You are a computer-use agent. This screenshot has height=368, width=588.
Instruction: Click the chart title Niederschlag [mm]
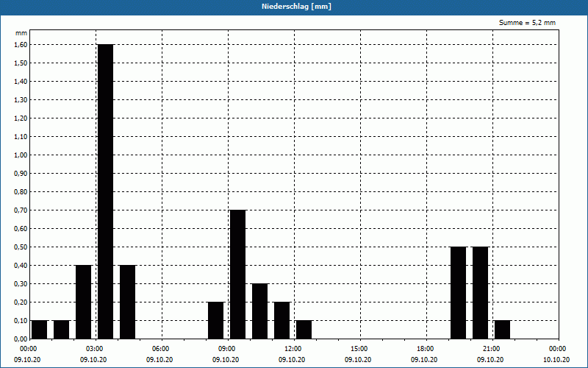point(296,7)
